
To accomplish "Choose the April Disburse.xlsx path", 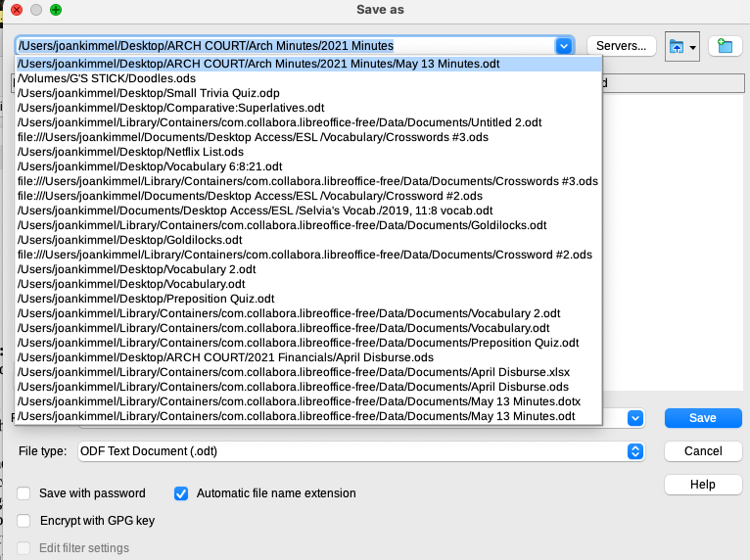I will pyautogui.click(x=294, y=372).
